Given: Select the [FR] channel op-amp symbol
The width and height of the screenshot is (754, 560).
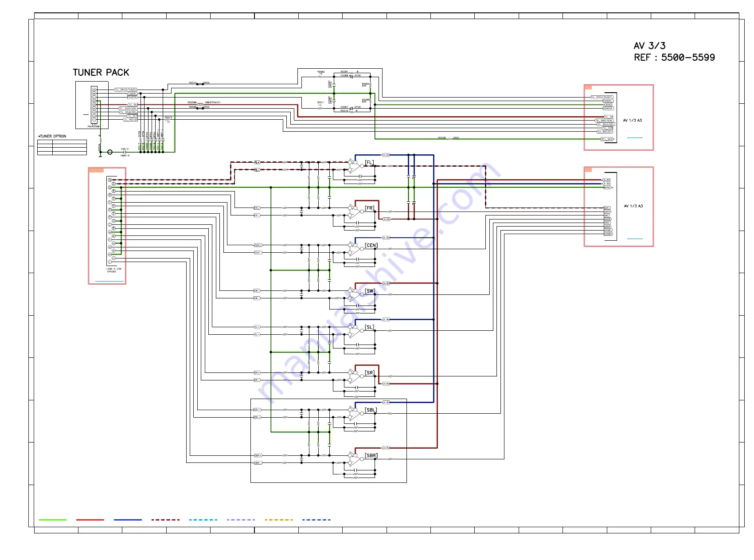Looking at the screenshot, I should [x=356, y=211].
